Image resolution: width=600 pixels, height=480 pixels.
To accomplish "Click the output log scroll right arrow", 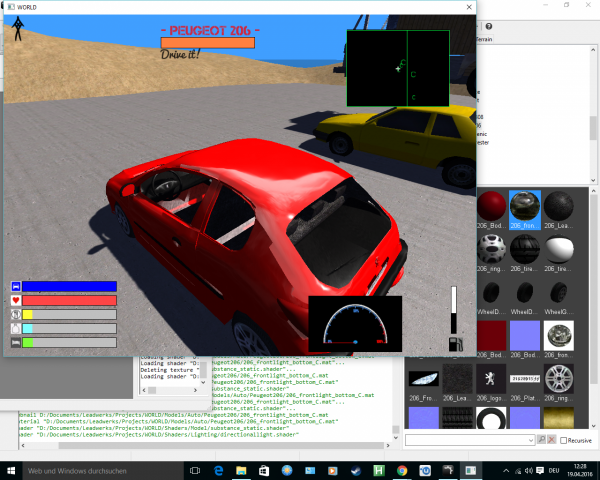I will coord(388,445).
